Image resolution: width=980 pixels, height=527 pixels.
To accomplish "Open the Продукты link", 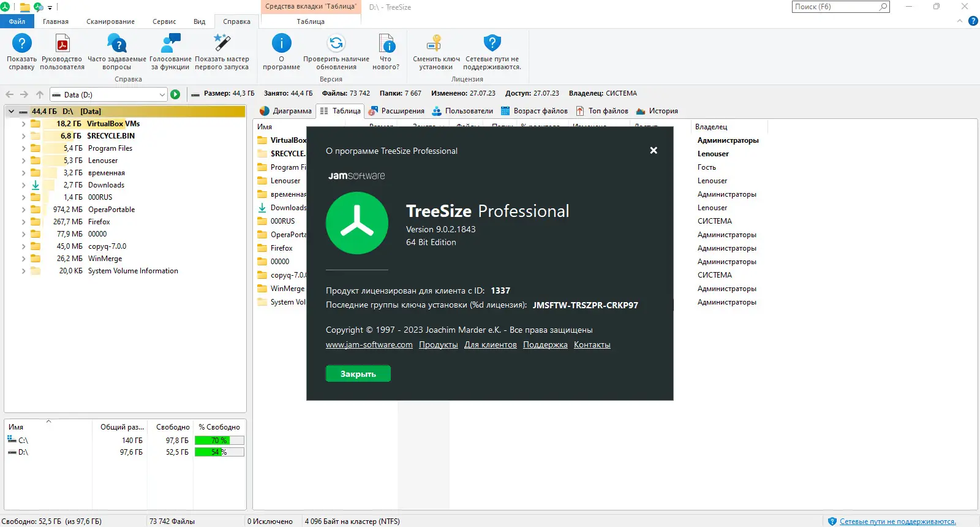I will (439, 345).
